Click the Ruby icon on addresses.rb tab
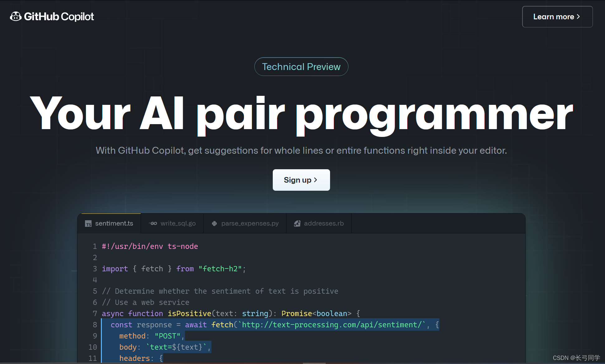This screenshot has height=364, width=605. click(x=297, y=223)
